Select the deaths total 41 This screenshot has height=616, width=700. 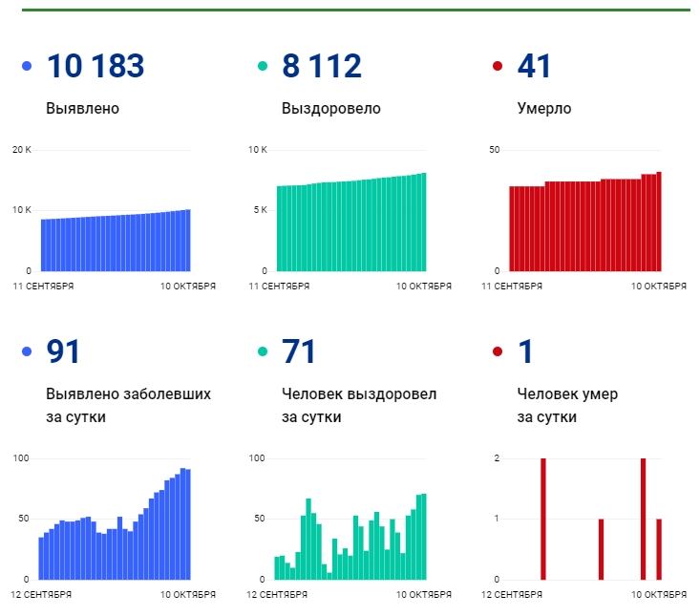(534, 66)
